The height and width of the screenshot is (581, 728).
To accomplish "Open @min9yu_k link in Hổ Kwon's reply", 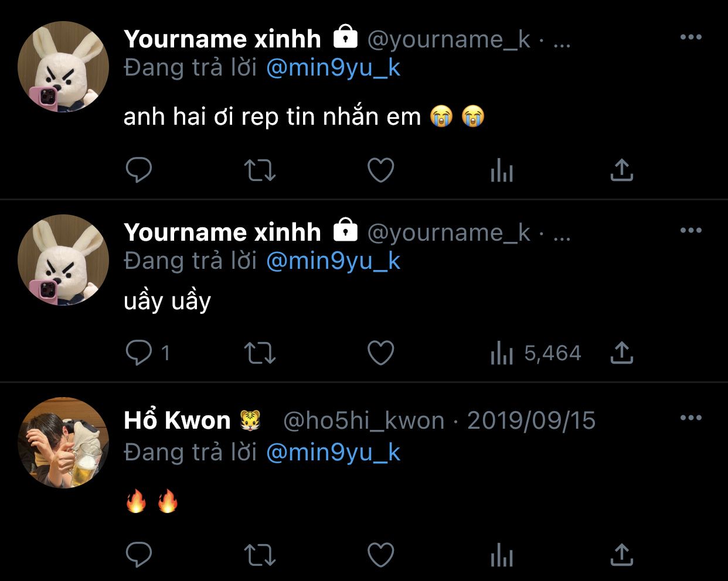I will pos(333,453).
